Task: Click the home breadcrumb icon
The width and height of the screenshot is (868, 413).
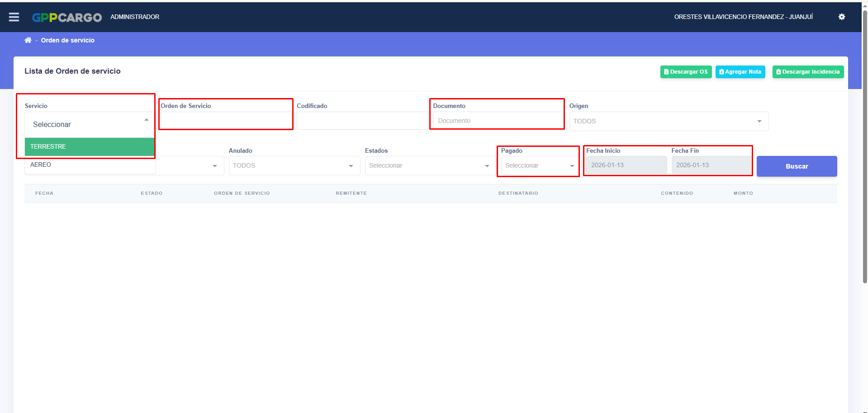Action: [x=28, y=40]
